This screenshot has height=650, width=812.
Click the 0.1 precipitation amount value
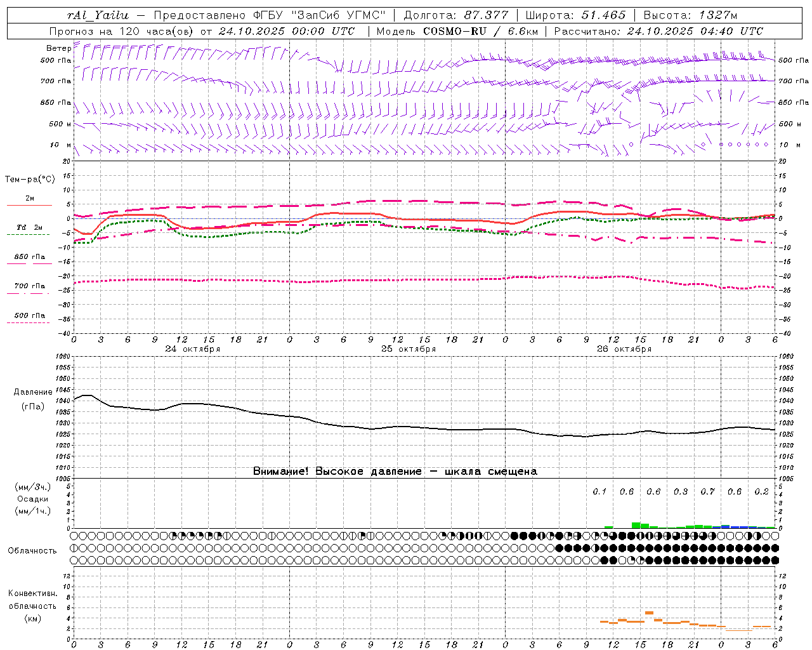(599, 492)
